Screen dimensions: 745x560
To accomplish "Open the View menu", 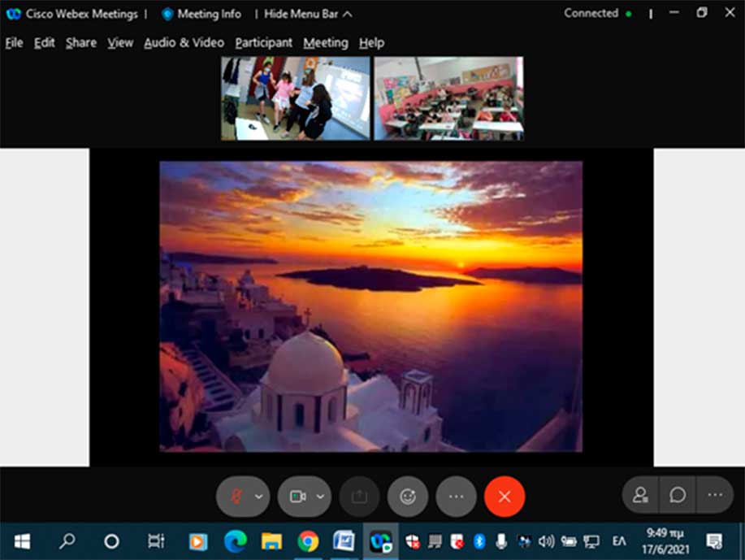I will [120, 43].
